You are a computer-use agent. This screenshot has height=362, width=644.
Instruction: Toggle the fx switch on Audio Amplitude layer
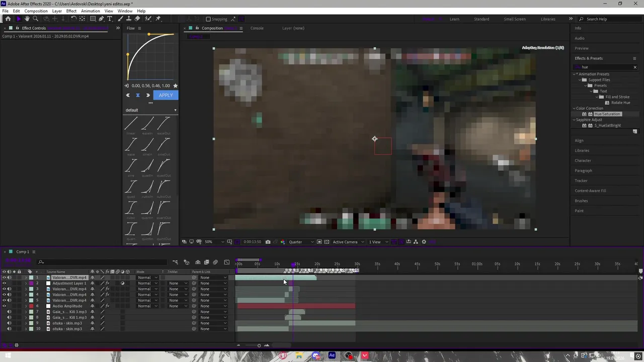point(107,306)
